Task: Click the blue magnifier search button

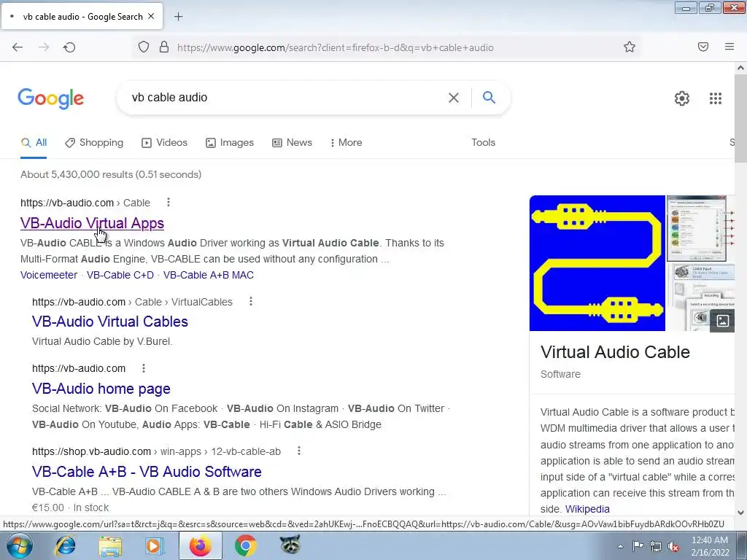Action: point(489,97)
